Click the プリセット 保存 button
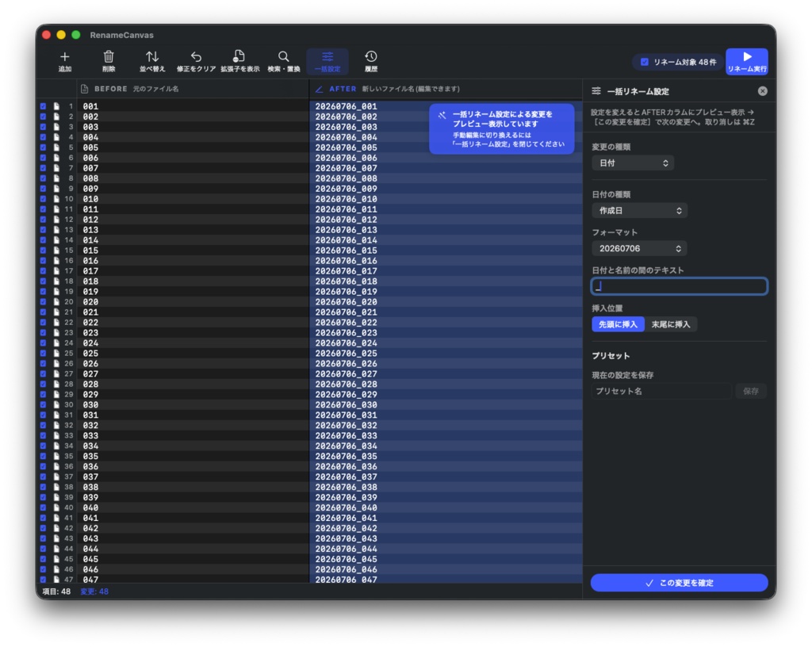Image resolution: width=812 pixels, height=647 pixels. (x=751, y=392)
